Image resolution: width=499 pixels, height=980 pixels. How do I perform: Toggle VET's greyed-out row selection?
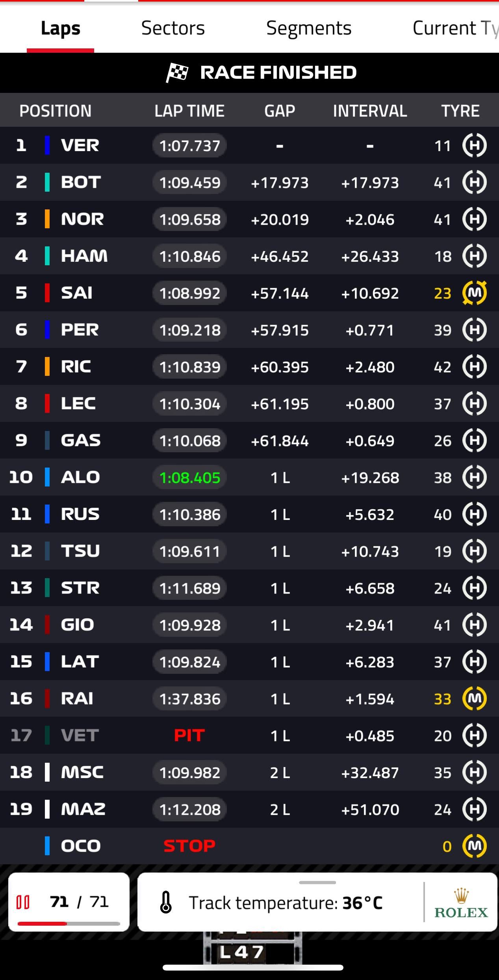79,736
